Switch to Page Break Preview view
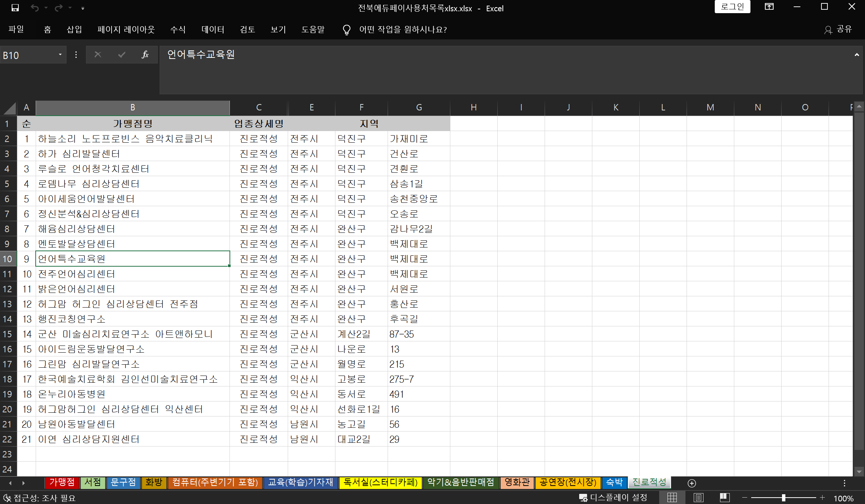865x504 pixels. (x=725, y=498)
